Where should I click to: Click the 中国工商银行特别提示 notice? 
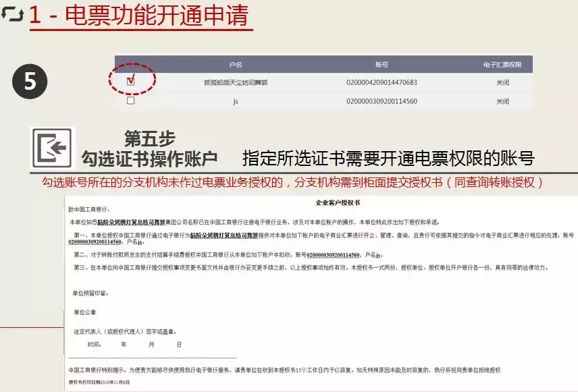point(284,370)
